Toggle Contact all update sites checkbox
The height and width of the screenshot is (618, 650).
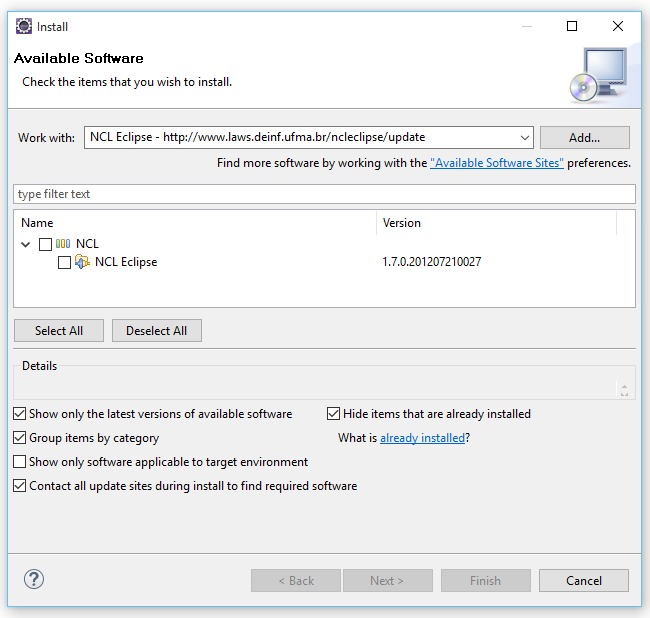[x=19, y=486]
